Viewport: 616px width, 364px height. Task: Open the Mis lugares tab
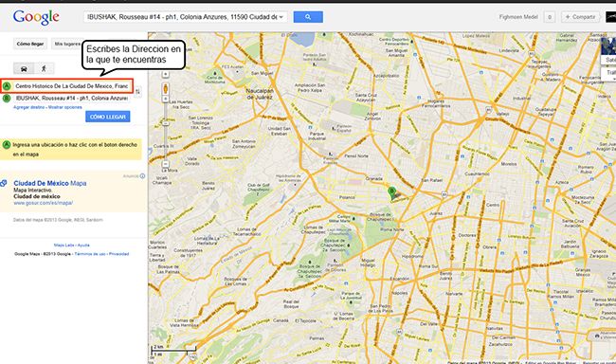point(67,44)
